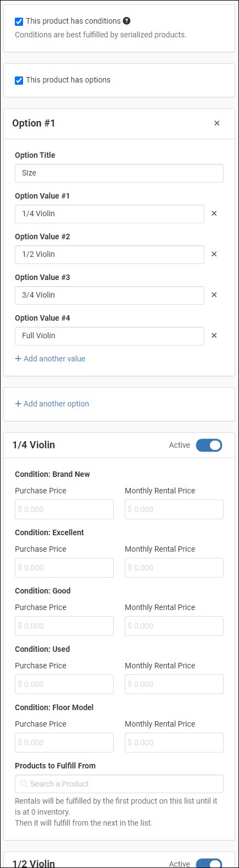
Task: Click the Floor Model Purchase Price field
Action: (64, 743)
